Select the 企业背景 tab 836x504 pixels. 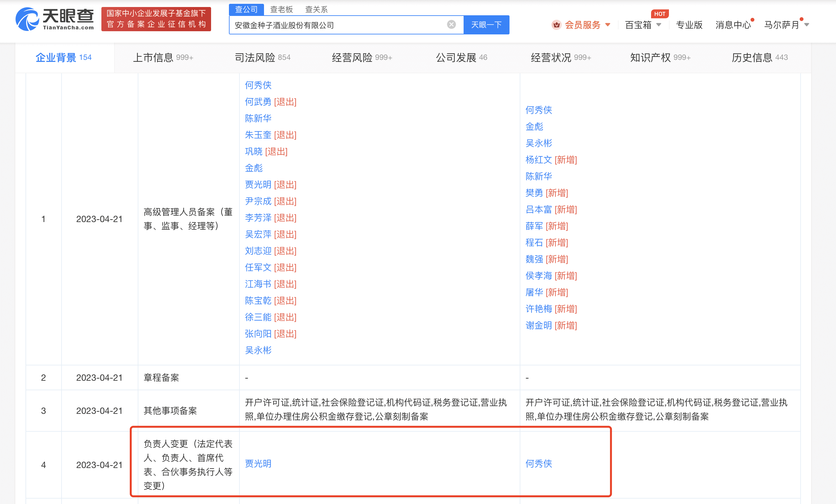pos(64,57)
